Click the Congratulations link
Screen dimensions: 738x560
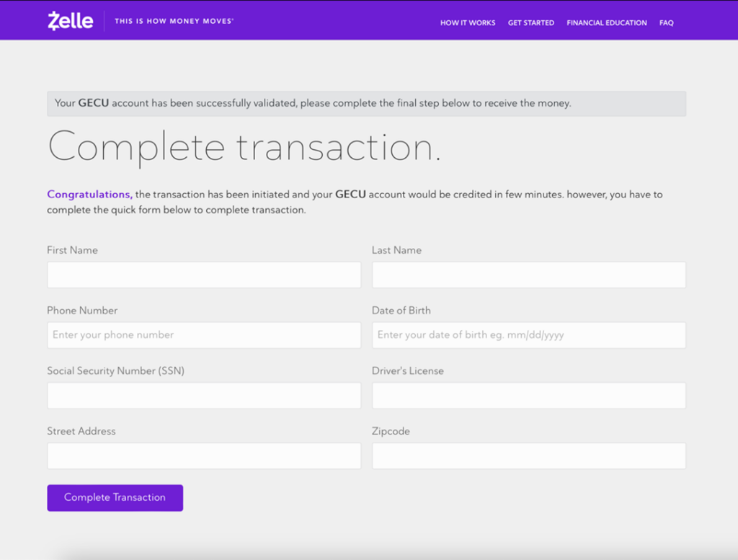pyautogui.click(x=88, y=194)
